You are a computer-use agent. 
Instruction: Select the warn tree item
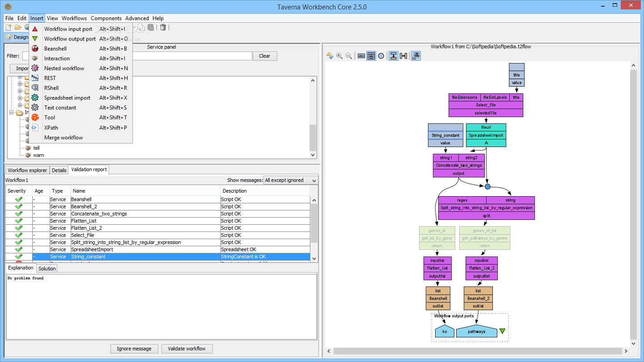tap(38, 155)
